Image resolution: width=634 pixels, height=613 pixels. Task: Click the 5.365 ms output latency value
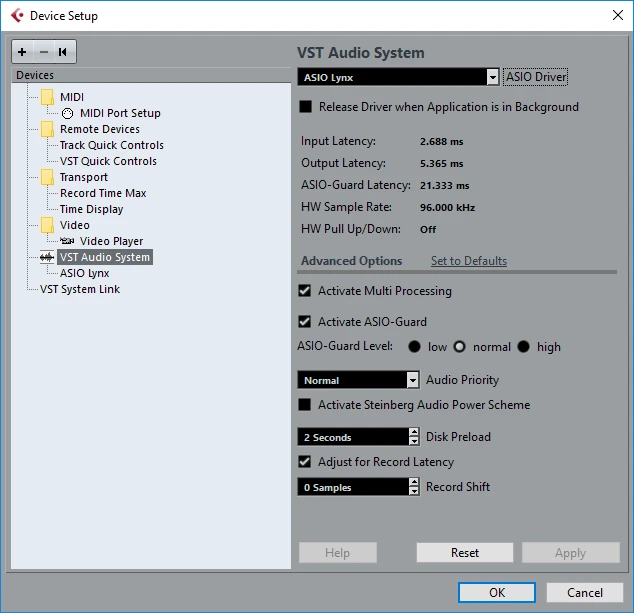tap(442, 163)
